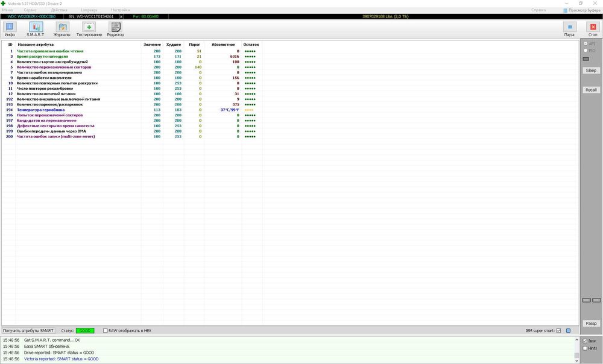Select row Ошибки передачи данных через DMA
The width and height of the screenshot is (603, 364).
click(131, 131)
